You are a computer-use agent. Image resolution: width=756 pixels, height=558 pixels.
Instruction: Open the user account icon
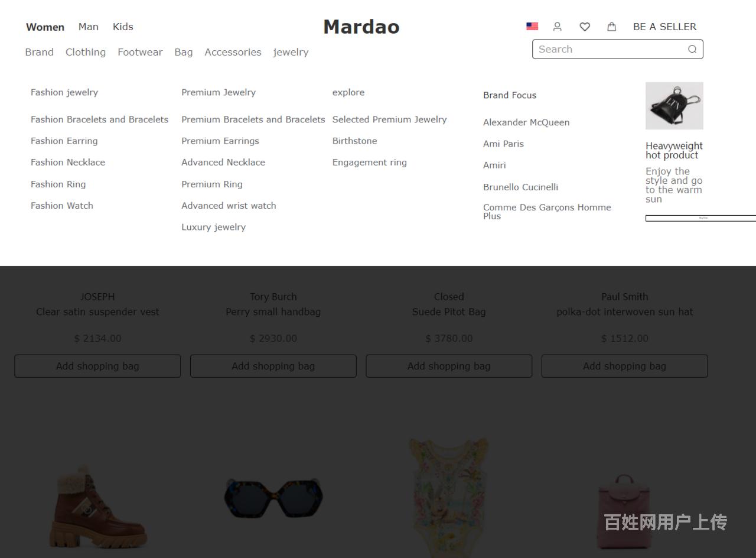pyautogui.click(x=557, y=27)
